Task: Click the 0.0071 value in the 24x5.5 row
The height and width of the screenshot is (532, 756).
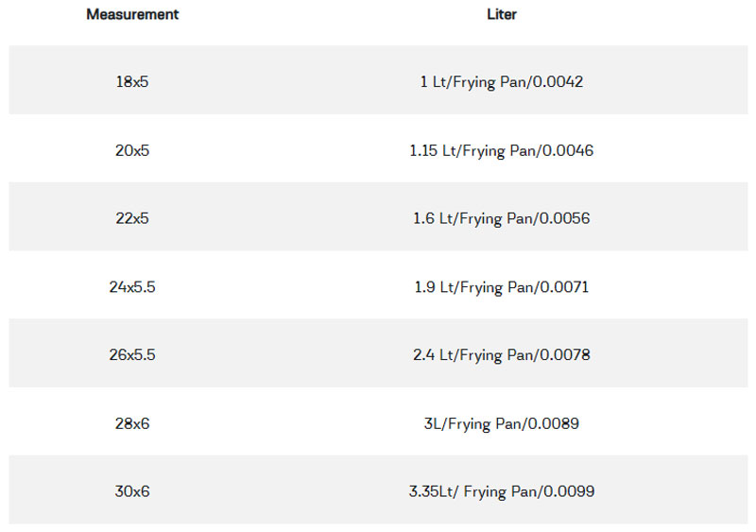Action: [x=567, y=286]
